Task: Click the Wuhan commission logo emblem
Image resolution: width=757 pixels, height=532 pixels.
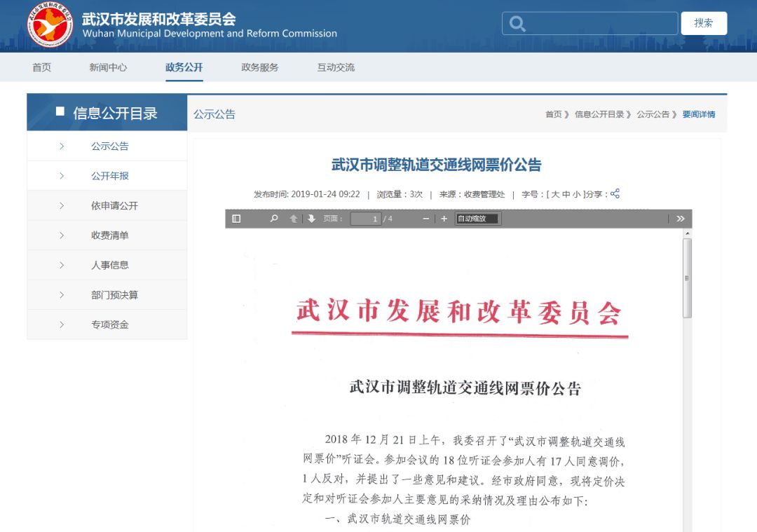Action: pyautogui.click(x=50, y=25)
